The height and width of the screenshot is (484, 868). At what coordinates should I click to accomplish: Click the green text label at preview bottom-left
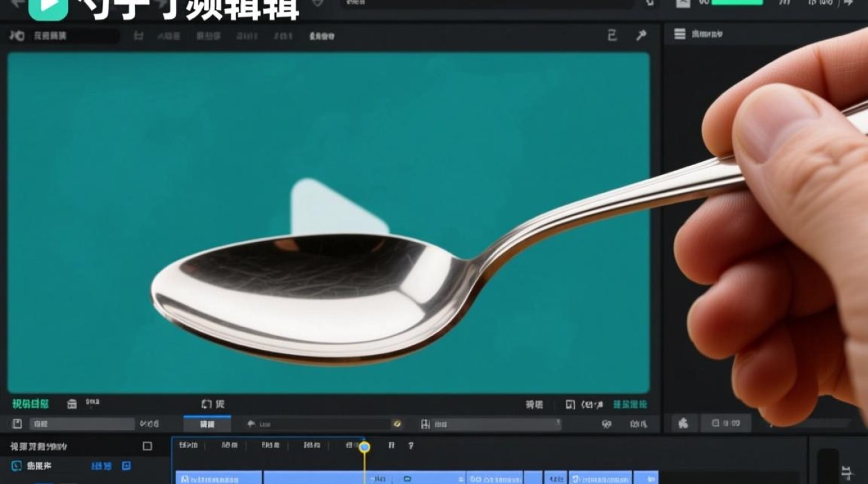point(30,404)
